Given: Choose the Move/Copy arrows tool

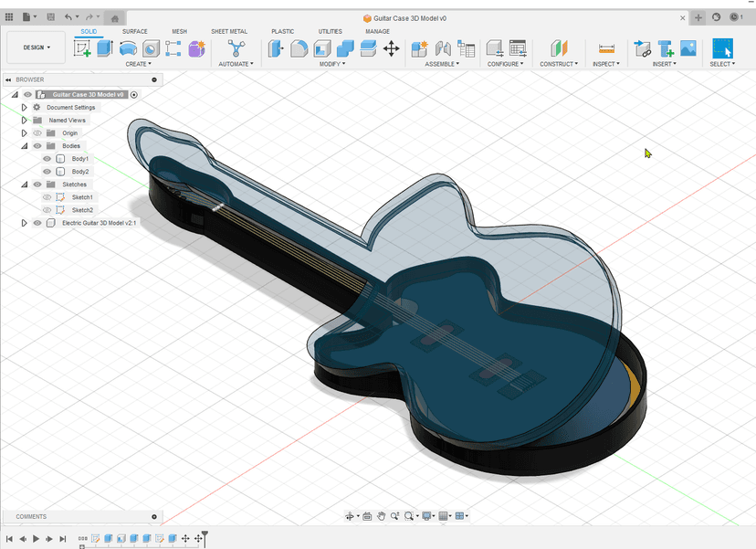Looking at the screenshot, I should (392, 48).
